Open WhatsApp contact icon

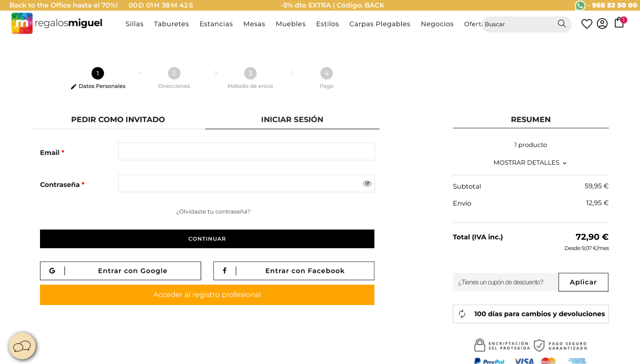pyautogui.click(x=580, y=5)
